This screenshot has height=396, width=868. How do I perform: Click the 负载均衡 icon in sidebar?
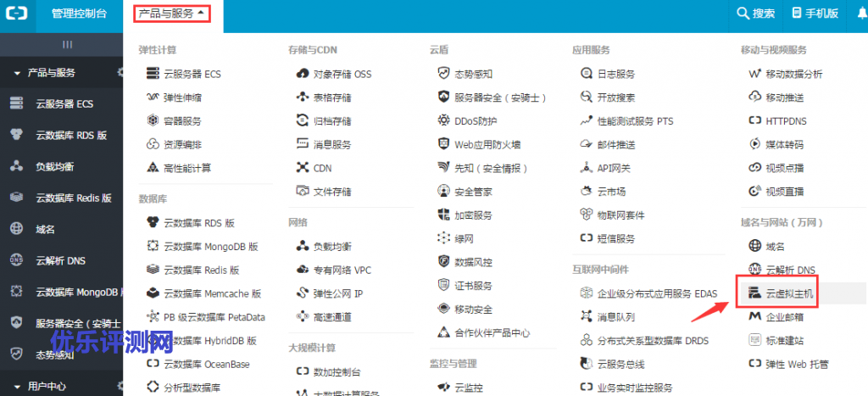pos(16,165)
